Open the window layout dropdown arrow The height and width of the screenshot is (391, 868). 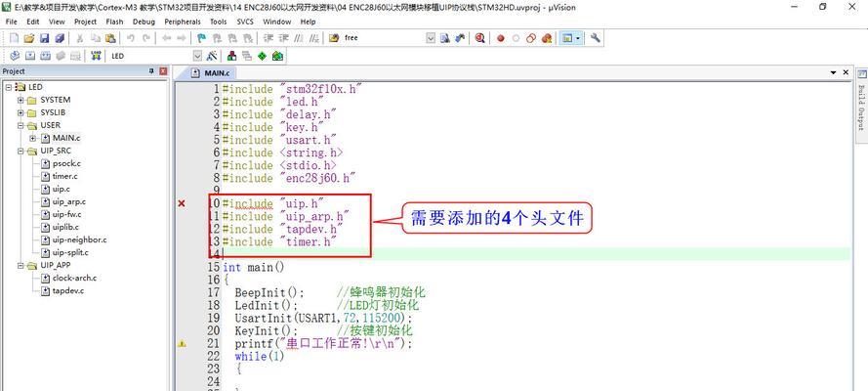(x=578, y=38)
